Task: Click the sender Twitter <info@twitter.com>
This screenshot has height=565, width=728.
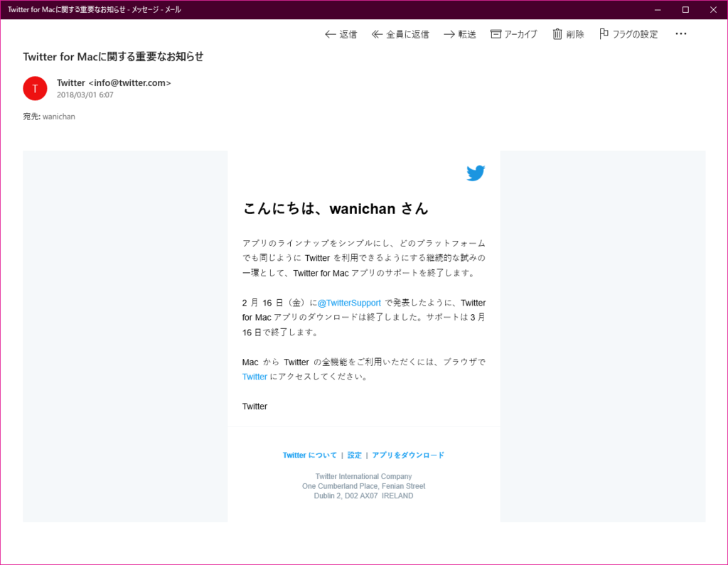Action: pyautogui.click(x=114, y=82)
